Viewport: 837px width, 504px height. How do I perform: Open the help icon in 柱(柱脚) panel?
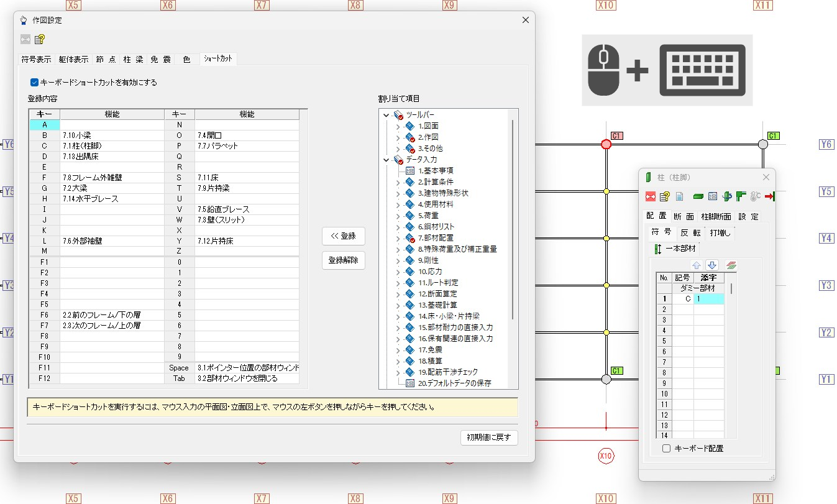664,196
